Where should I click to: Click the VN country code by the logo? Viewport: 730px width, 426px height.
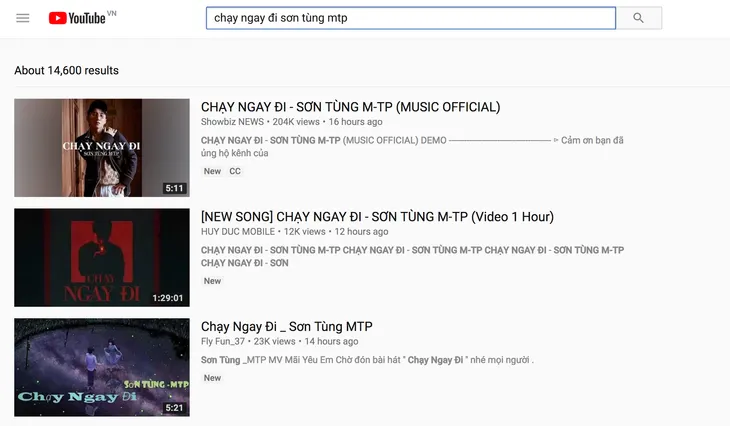click(x=112, y=14)
